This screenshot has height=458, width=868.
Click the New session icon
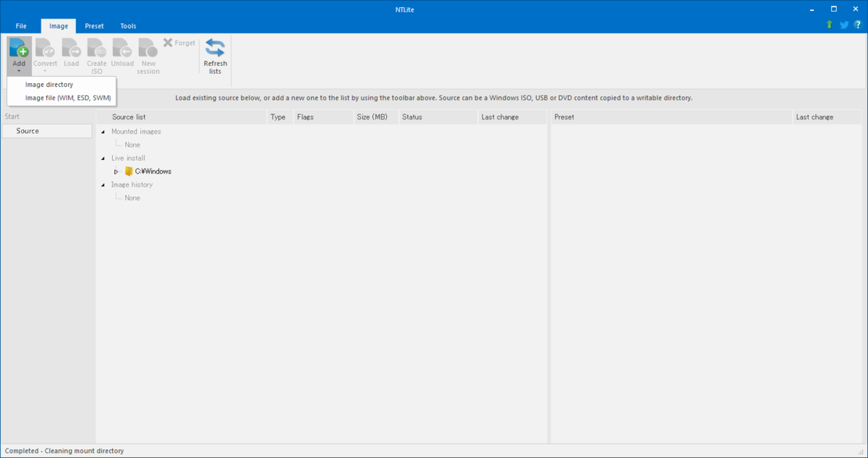pos(148,48)
